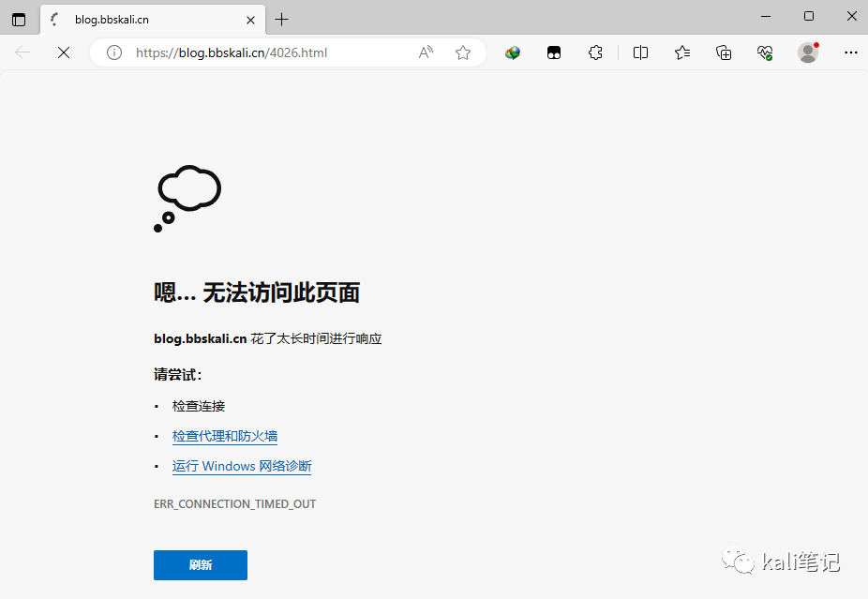868x599 pixels.
Task: Open the 检查代理和防火墙 link
Action: click(225, 435)
